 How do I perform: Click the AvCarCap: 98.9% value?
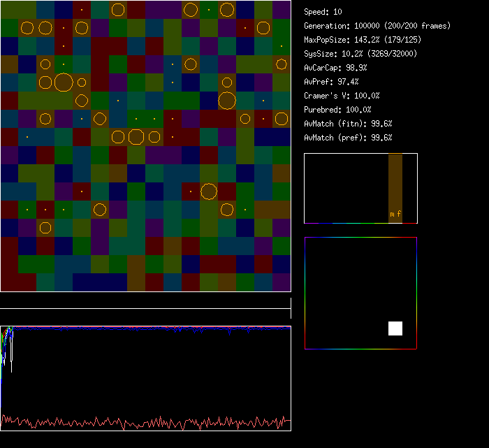point(336,68)
